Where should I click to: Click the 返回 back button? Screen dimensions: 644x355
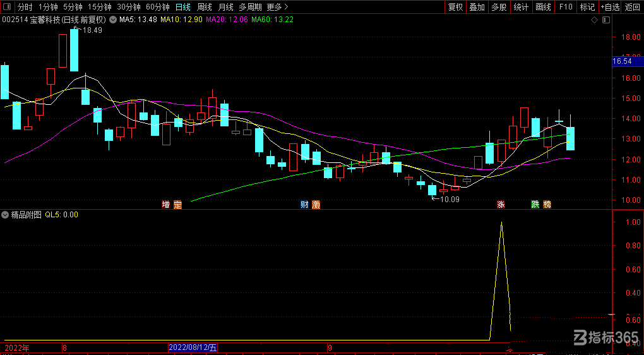click(633, 7)
